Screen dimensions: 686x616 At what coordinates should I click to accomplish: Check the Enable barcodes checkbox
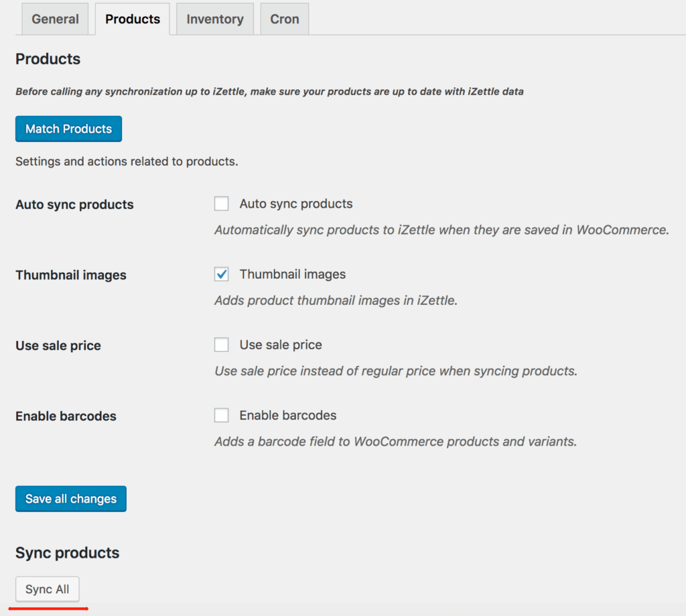(222, 416)
